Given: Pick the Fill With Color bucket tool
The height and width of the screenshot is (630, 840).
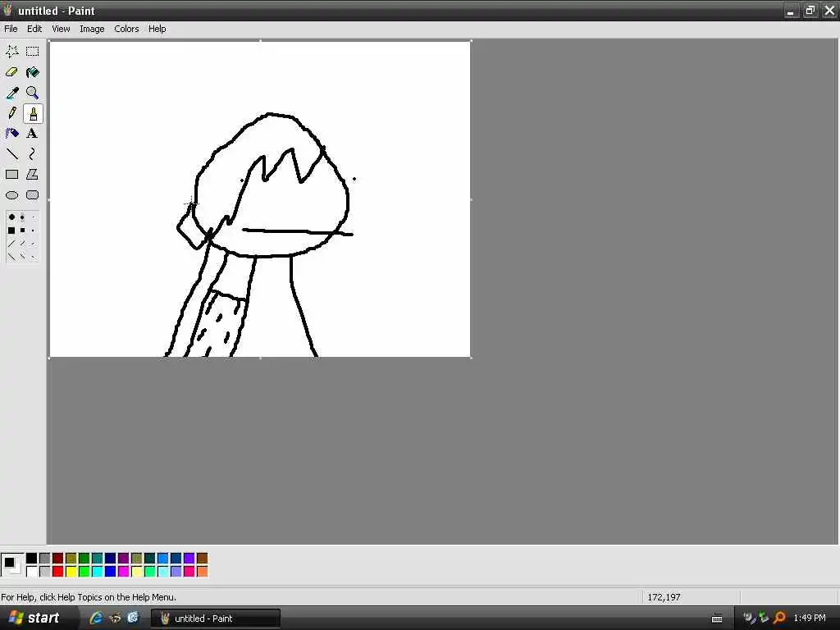Looking at the screenshot, I should (x=33, y=72).
